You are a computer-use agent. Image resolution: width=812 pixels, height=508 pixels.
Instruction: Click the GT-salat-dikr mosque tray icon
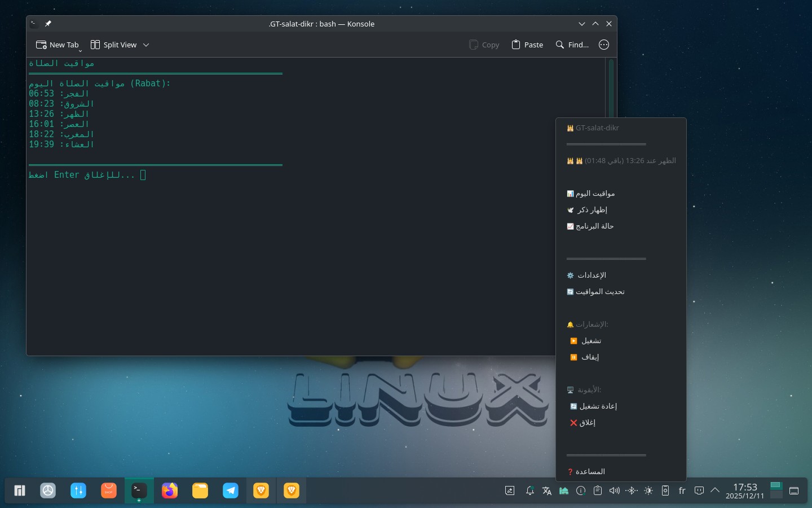coord(563,491)
